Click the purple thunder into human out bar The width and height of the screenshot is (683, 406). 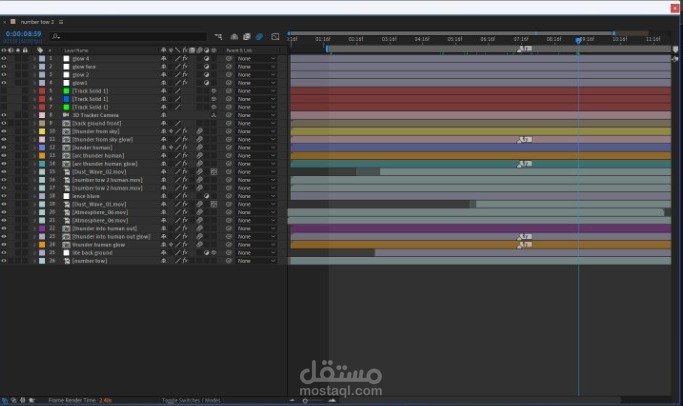pos(480,228)
